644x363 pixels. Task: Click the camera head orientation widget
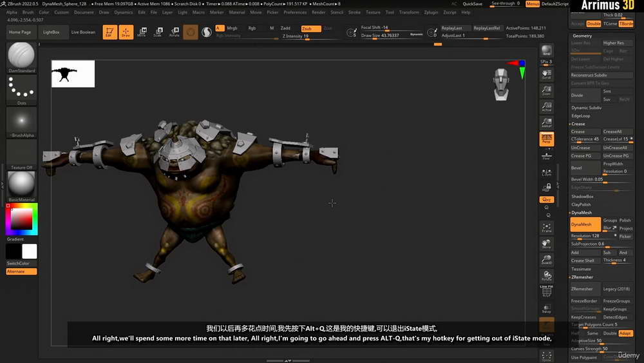pyautogui.click(x=501, y=84)
